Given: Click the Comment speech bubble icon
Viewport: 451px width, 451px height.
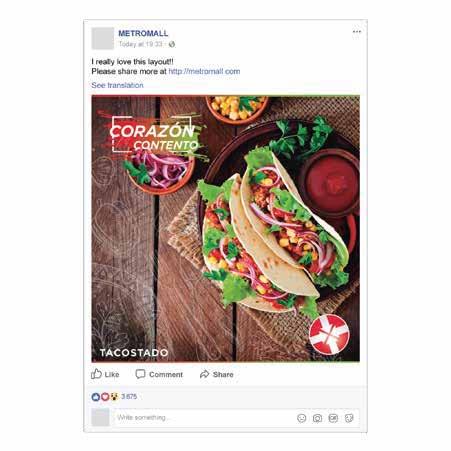Looking at the screenshot, I should 140,374.
